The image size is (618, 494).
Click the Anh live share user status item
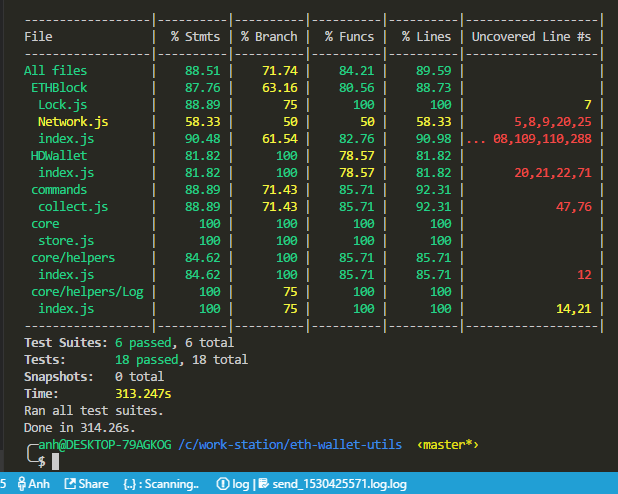click(34, 484)
